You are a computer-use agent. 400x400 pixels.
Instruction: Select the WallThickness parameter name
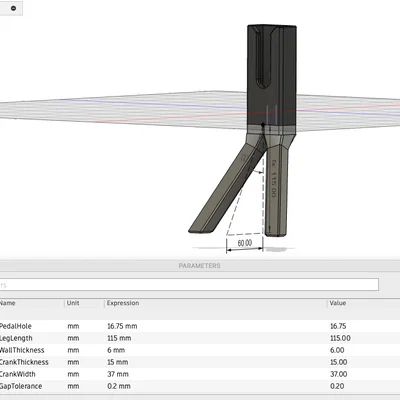[x=22, y=350]
